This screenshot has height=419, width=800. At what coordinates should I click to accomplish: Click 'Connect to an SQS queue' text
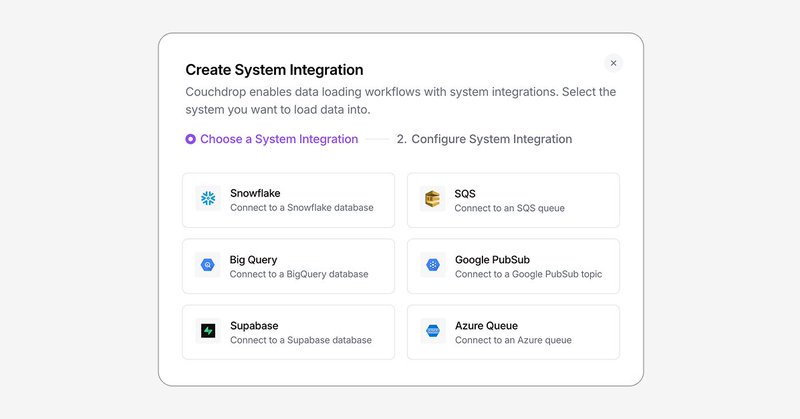pyautogui.click(x=510, y=208)
